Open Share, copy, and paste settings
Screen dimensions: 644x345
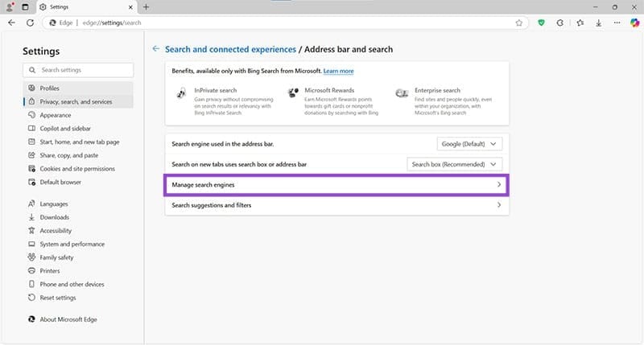tap(78, 155)
